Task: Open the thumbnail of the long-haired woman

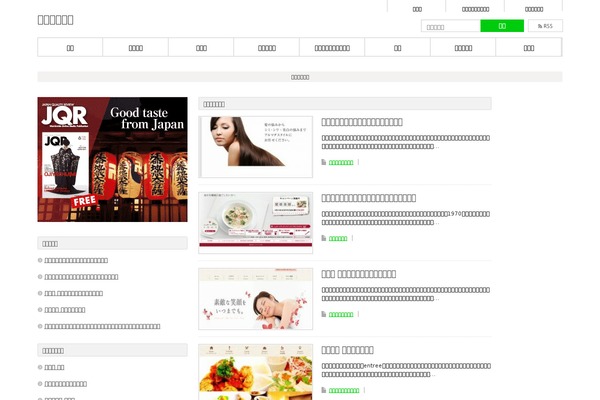Action: coord(256,147)
